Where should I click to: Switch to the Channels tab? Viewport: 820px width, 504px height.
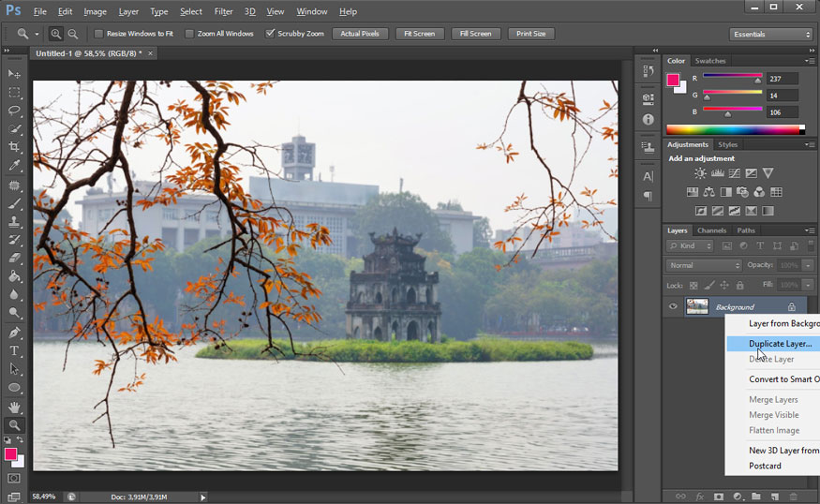[x=711, y=230]
